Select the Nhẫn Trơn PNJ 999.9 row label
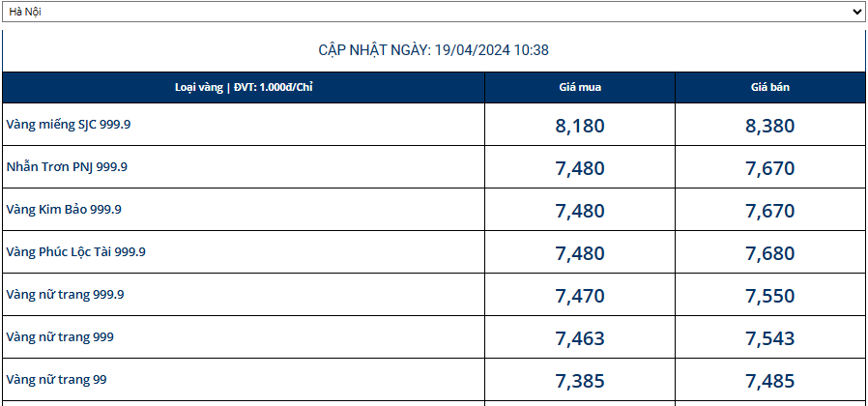 (67, 167)
